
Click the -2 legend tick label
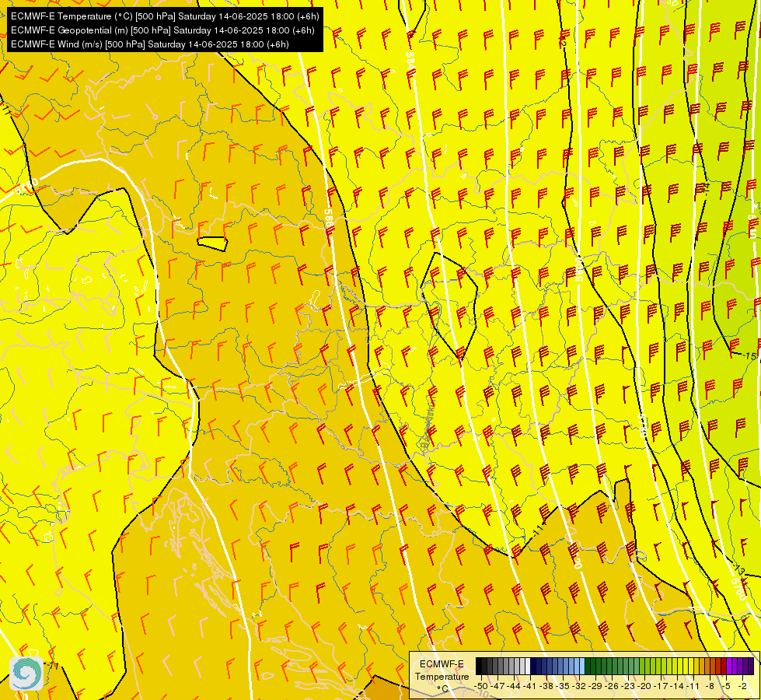(742, 686)
